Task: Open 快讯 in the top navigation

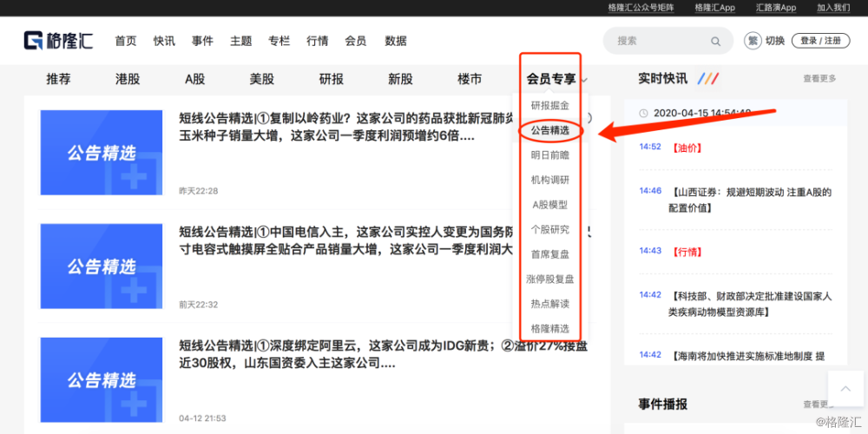Action: coord(164,41)
